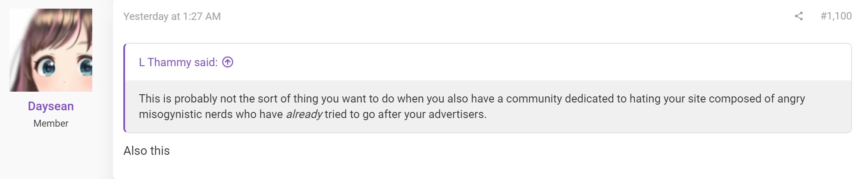The height and width of the screenshot is (179, 868).
Task: Click the circled up-arrow beside L Thammy
Action: [x=228, y=62]
